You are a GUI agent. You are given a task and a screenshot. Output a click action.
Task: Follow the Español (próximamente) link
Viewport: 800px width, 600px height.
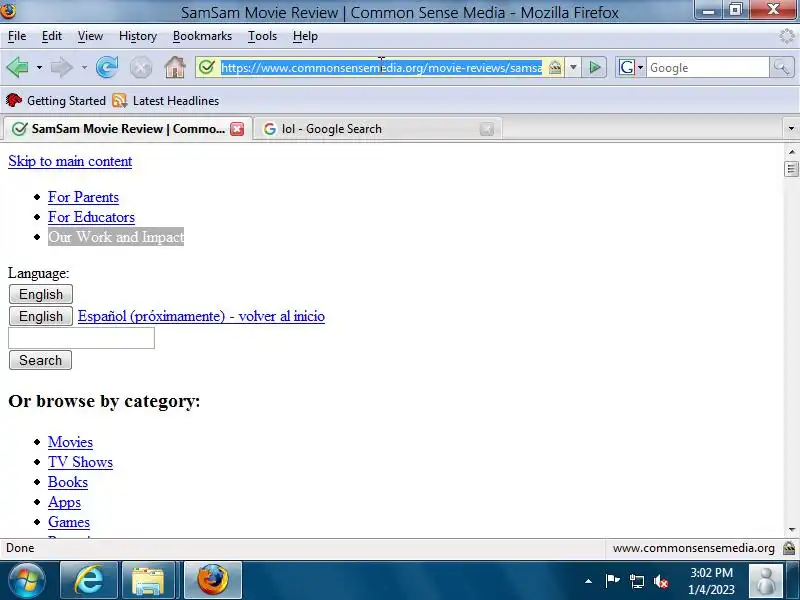(x=201, y=316)
